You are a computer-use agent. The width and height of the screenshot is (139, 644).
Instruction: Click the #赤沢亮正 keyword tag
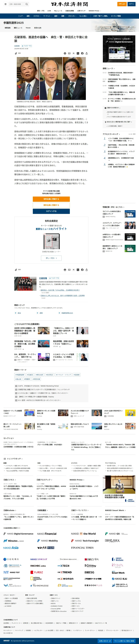[x=49, y=375]
